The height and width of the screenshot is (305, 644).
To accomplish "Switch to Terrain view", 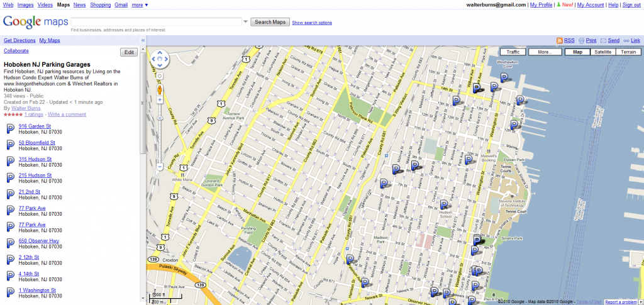I will click(628, 52).
